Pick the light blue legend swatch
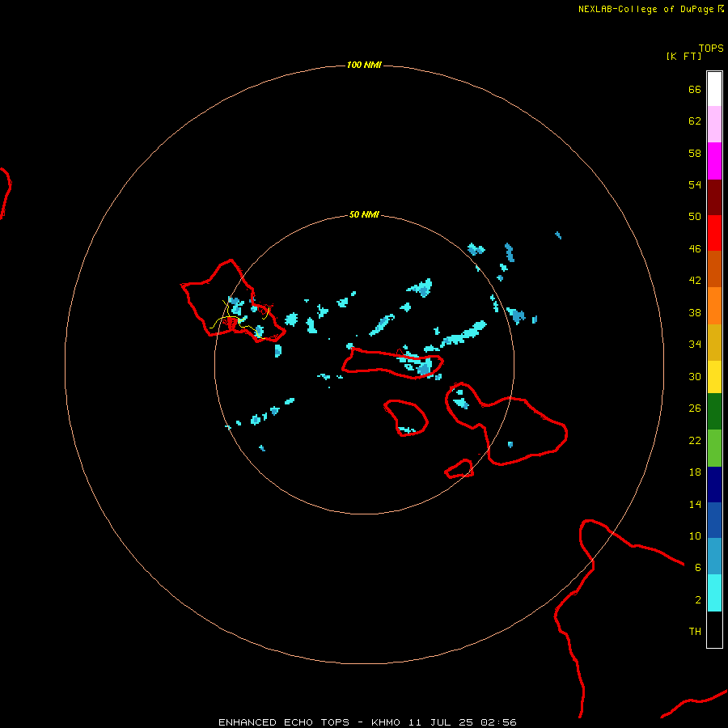 [x=714, y=556]
